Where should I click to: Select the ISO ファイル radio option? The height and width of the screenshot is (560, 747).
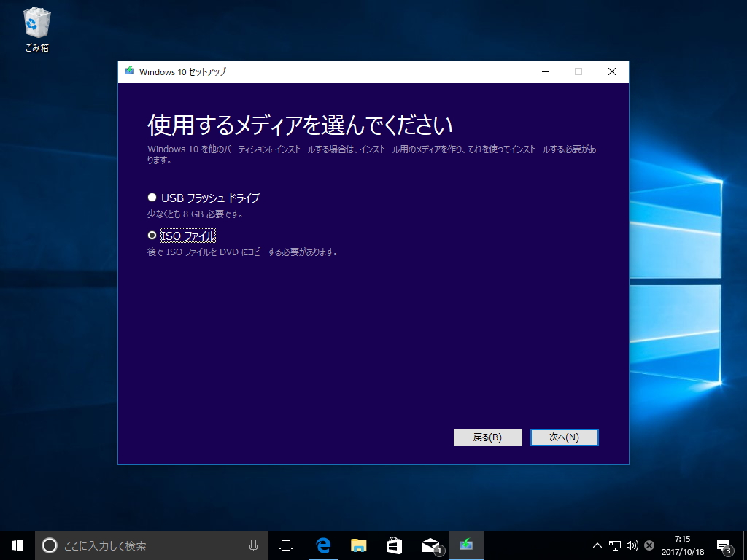point(151,236)
